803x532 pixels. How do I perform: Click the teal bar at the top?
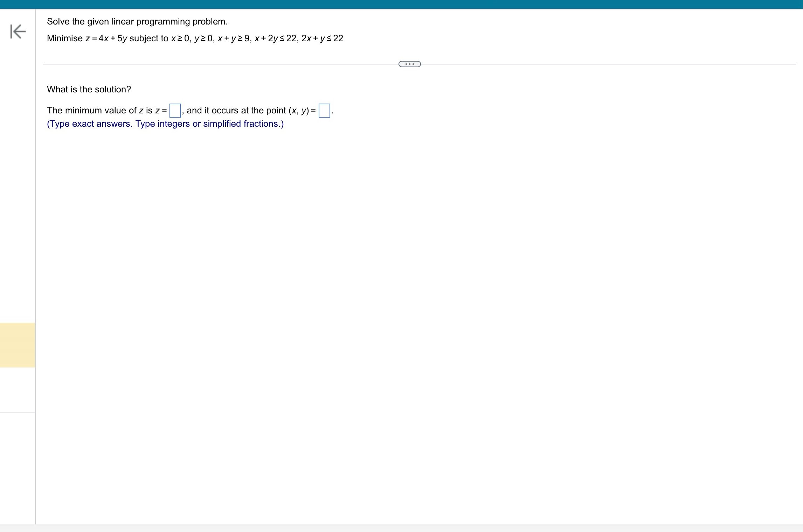(x=401, y=4)
